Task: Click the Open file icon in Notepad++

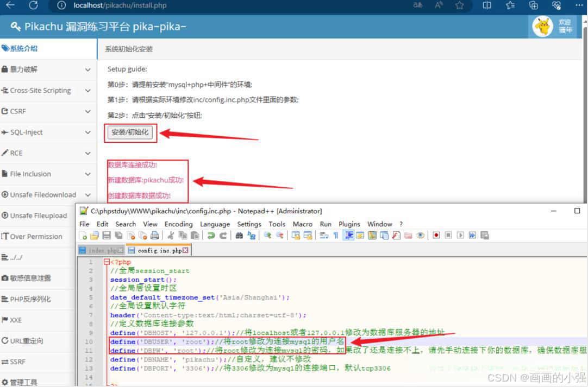Action: click(x=95, y=235)
